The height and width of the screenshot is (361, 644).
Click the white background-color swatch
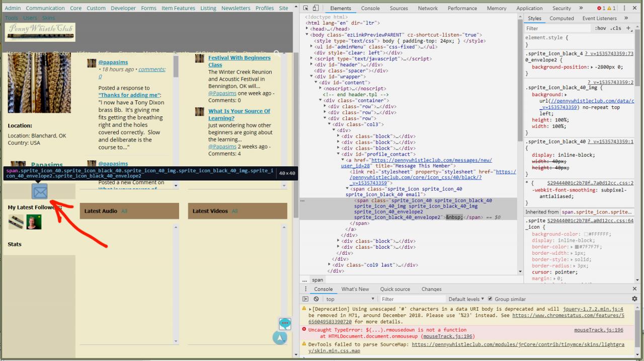pos(586,234)
